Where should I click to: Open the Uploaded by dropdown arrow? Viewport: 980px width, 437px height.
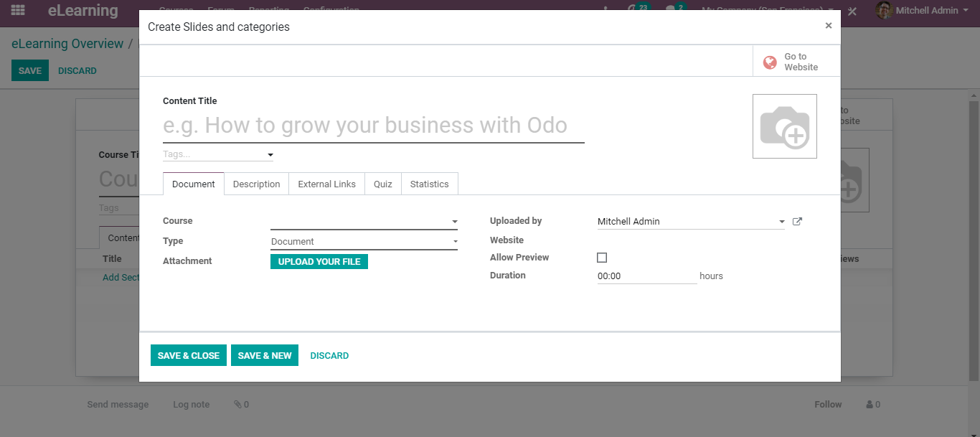pyautogui.click(x=781, y=222)
